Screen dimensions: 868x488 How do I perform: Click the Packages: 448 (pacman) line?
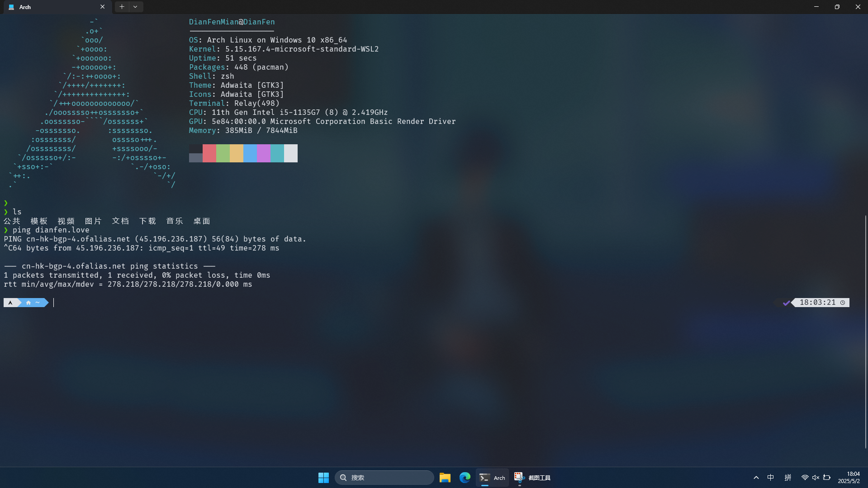238,67
